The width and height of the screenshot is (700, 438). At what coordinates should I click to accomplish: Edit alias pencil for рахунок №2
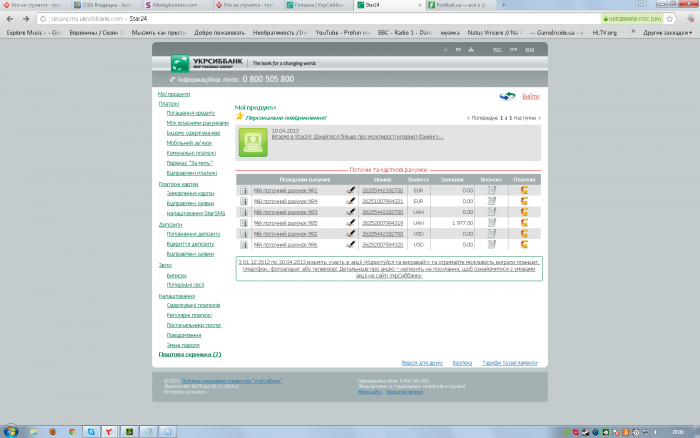[x=350, y=234]
